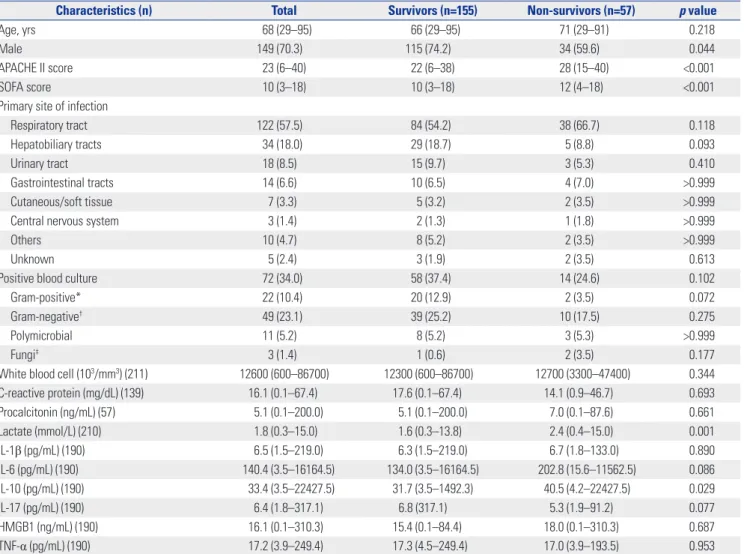Click Survivors IL-17 value '6.8 (317.1)'

(x=423, y=508)
